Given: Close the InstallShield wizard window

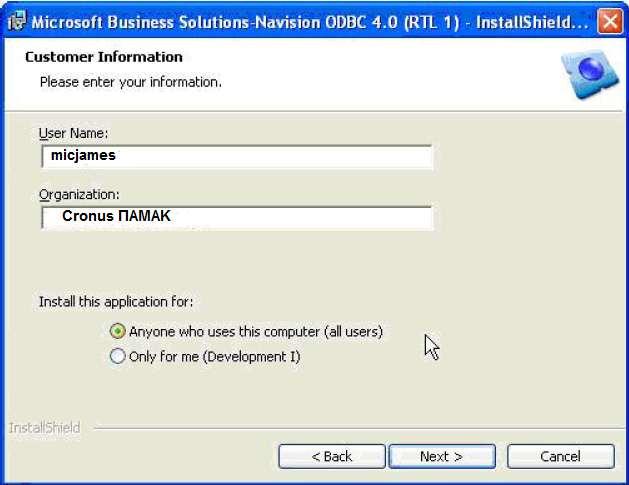Looking at the screenshot, I should [609, 21].
